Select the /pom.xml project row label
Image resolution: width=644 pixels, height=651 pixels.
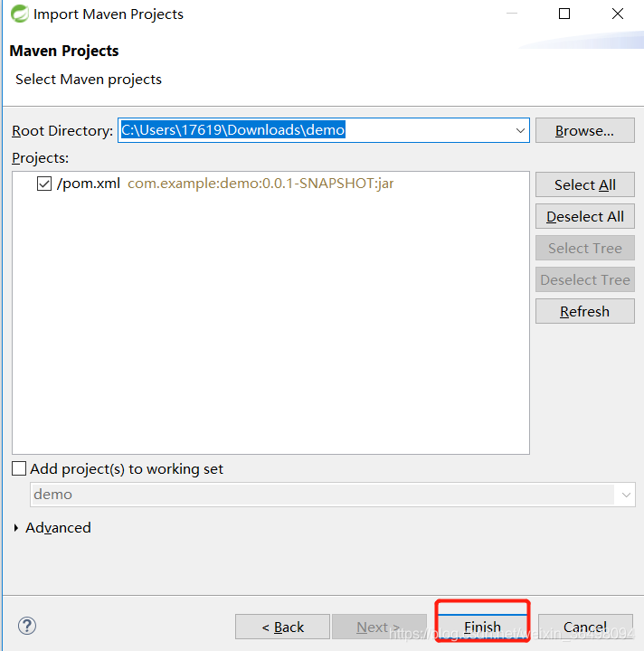pos(89,183)
